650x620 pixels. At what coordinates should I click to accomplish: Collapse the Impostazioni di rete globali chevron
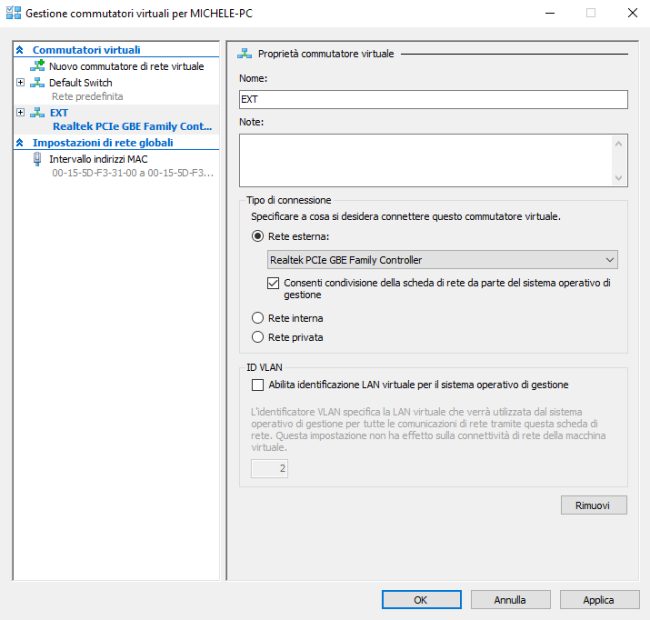pyautogui.click(x=20, y=143)
